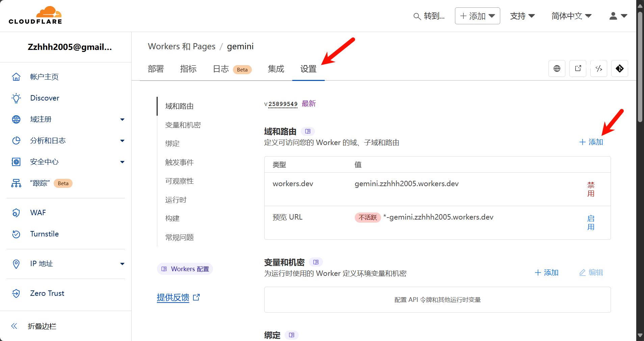
Task: Click the collapse sidebar double-chevron icon
Action: tap(14, 326)
